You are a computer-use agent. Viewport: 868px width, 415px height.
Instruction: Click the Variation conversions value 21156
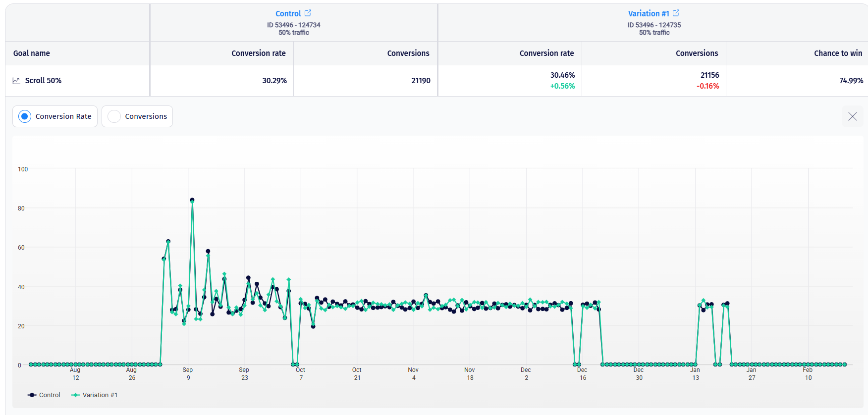[709, 75]
